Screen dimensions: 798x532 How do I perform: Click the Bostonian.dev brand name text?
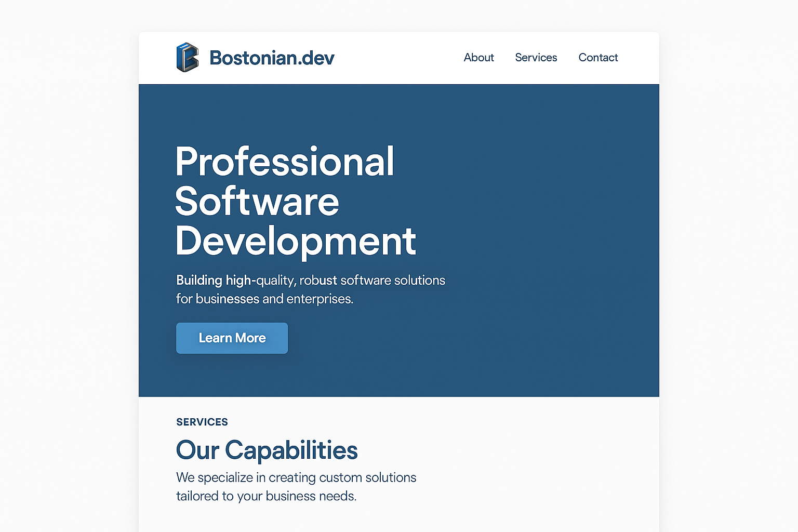point(272,58)
